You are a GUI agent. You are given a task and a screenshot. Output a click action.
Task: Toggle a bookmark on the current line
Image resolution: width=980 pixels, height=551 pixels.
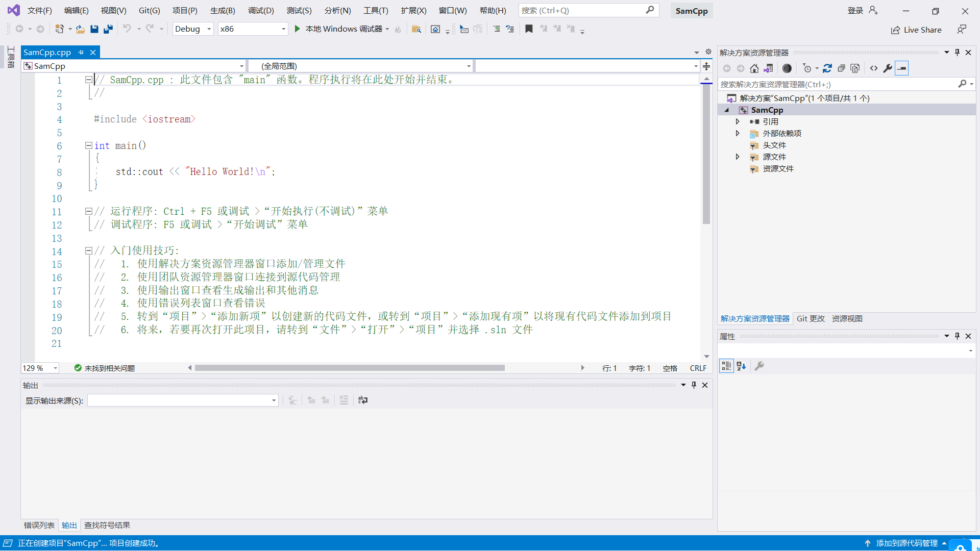tap(529, 29)
